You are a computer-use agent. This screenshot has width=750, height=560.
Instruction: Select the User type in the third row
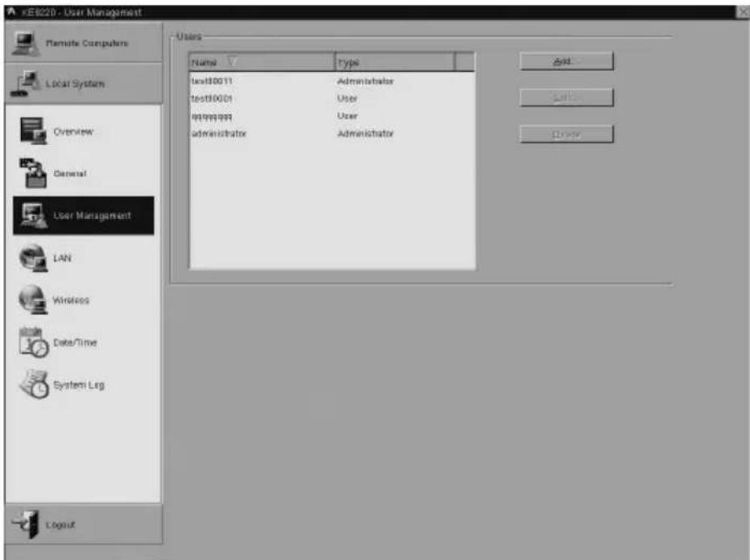click(347, 116)
